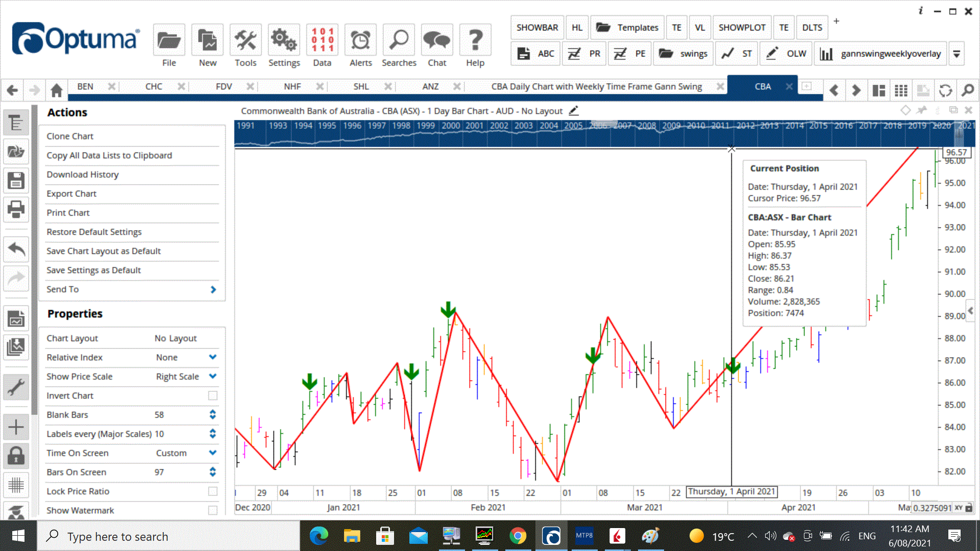Open the Help question mark icon
Screen dimensions: 980x551
click(x=475, y=40)
